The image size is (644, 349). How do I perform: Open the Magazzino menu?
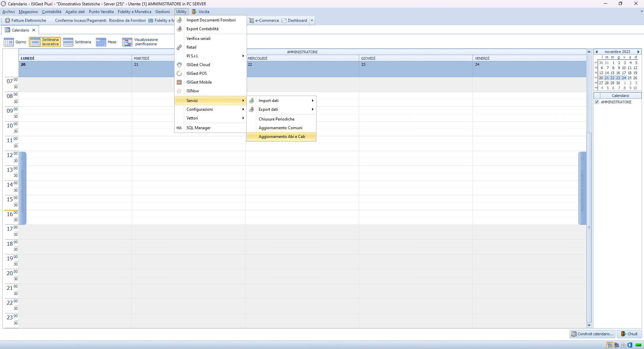click(x=28, y=12)
